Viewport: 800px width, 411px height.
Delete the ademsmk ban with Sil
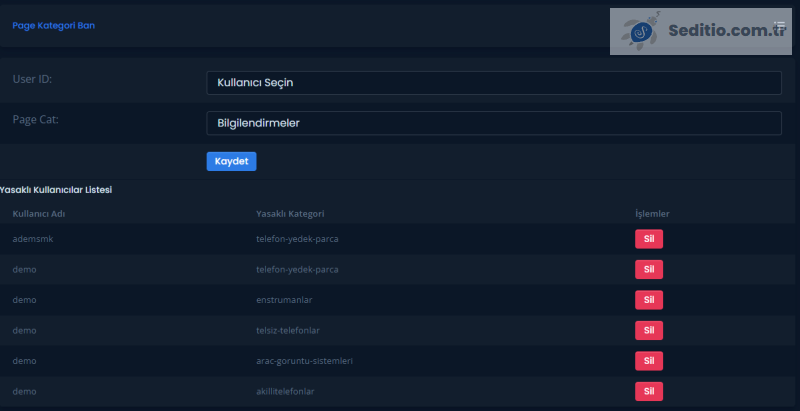648,239
